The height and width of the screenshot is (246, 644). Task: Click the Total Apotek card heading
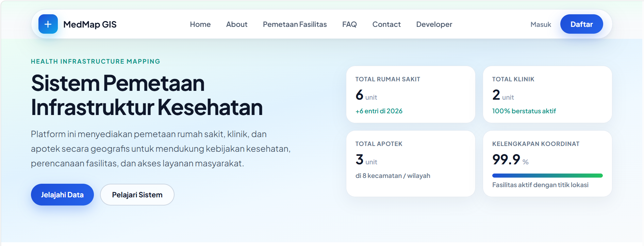click(379, 144)
